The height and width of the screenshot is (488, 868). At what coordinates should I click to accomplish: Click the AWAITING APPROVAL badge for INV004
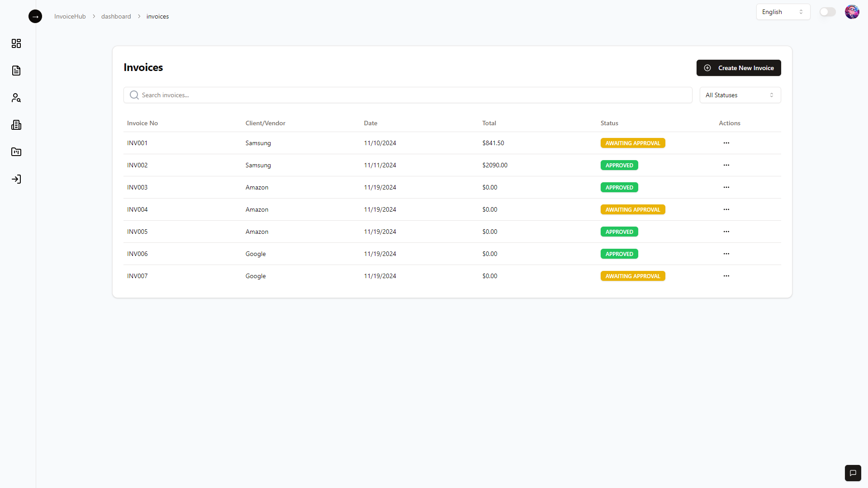click(633, 209)
